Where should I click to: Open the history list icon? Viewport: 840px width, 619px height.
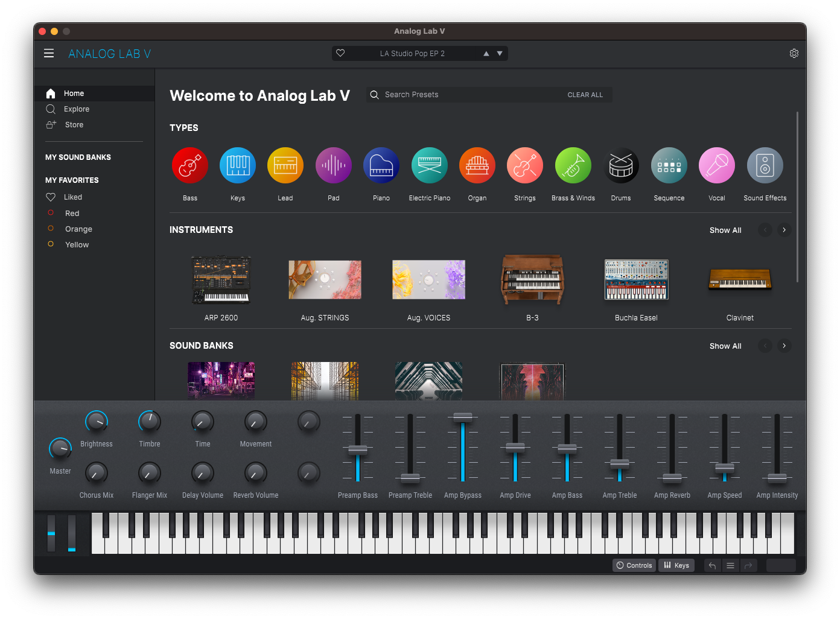click(730, 565)
